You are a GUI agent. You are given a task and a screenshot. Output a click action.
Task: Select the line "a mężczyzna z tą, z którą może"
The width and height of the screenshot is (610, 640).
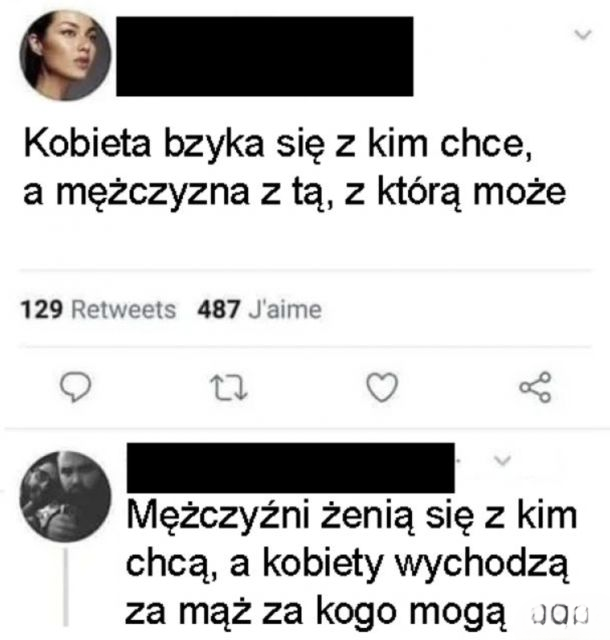(295, 193)
